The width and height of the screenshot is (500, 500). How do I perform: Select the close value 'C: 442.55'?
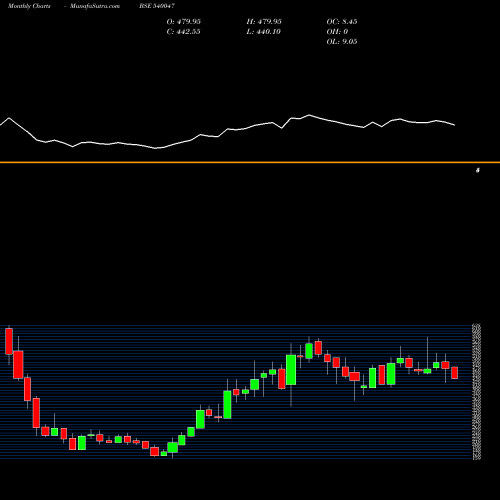tap(183, 32)
